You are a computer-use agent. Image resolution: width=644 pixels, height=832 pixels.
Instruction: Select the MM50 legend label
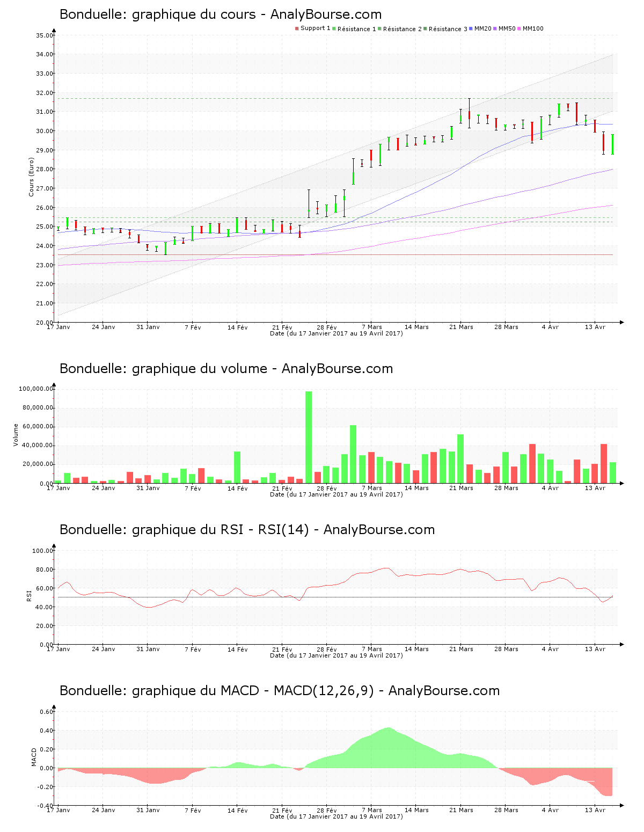coord(507,28)
